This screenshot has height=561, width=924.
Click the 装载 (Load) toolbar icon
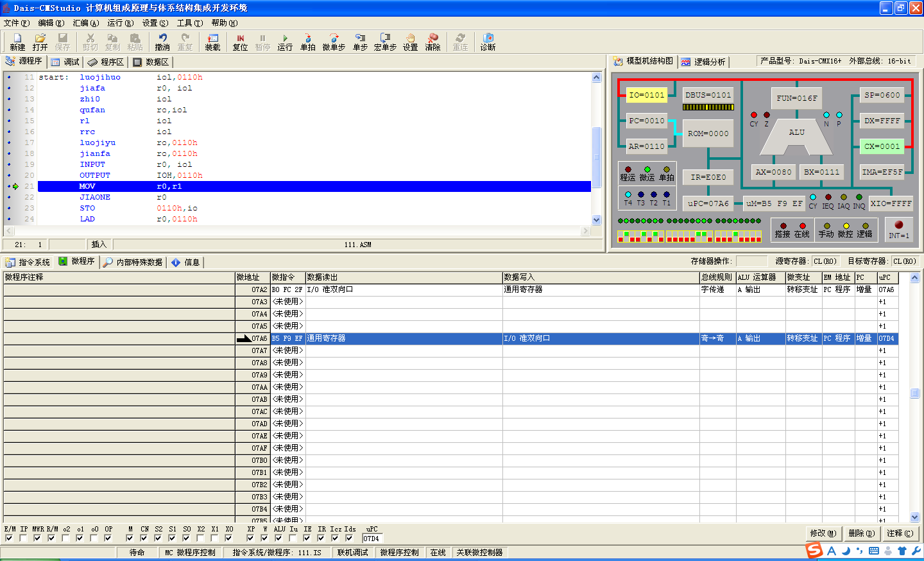coord(213,42)
